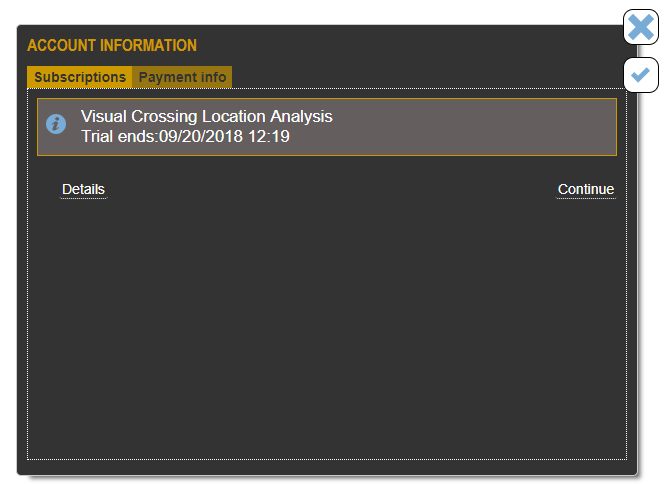Accept changes using the tick mark button
Viewport: 668px width, 484px height.
[x=641, y=75]
